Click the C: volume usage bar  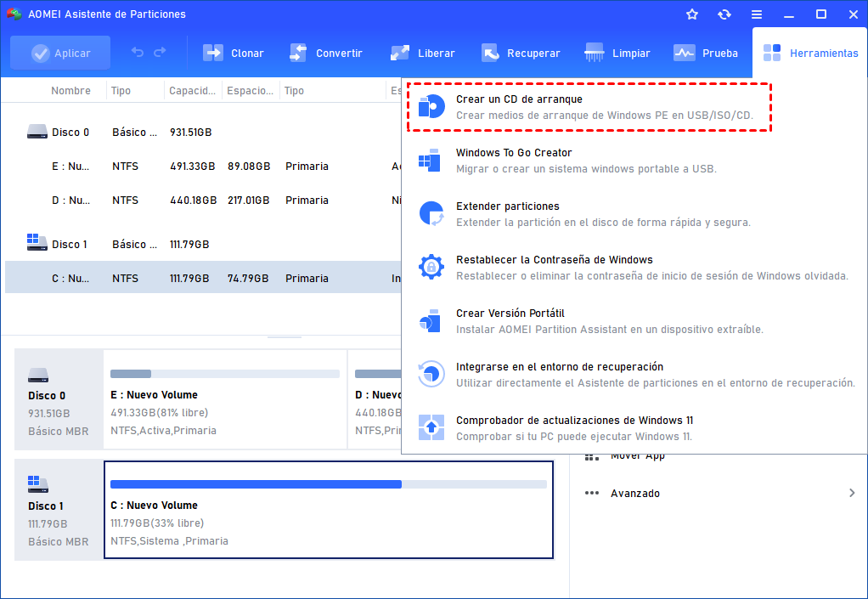329,484
